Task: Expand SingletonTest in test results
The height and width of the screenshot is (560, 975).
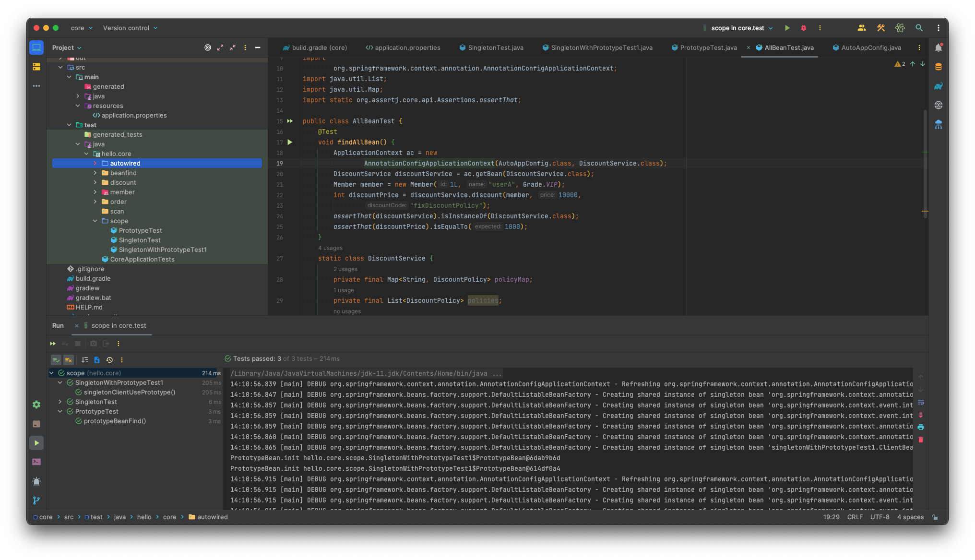Action: [x=60, y=402]
